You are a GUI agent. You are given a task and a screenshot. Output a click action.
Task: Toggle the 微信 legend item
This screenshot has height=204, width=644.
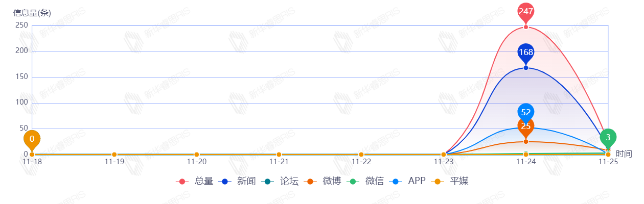pyautogui.click(x=366, y=181)
